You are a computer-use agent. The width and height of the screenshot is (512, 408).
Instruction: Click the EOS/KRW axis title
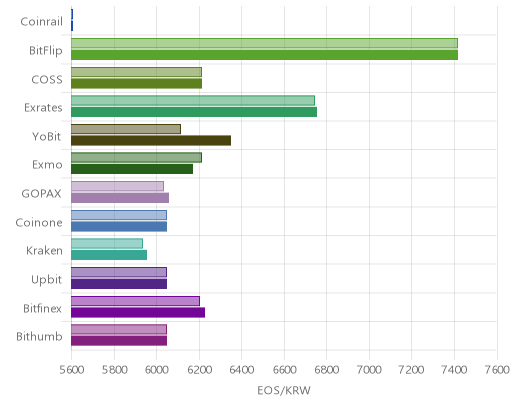[x=284, y=390]
